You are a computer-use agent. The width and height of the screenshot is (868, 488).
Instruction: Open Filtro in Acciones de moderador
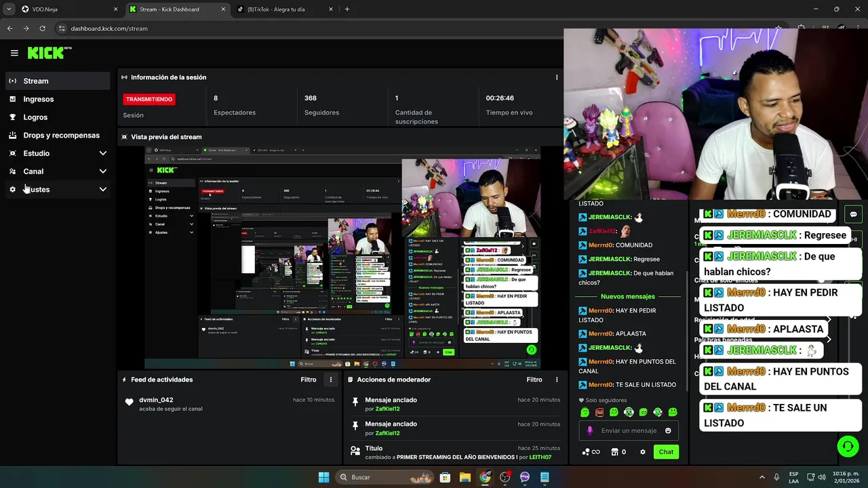pos(534,380)
